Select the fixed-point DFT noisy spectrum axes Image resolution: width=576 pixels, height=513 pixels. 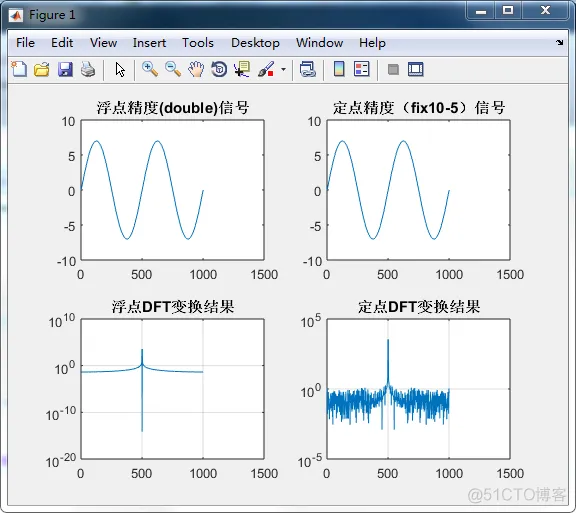(x=418, y=389)
